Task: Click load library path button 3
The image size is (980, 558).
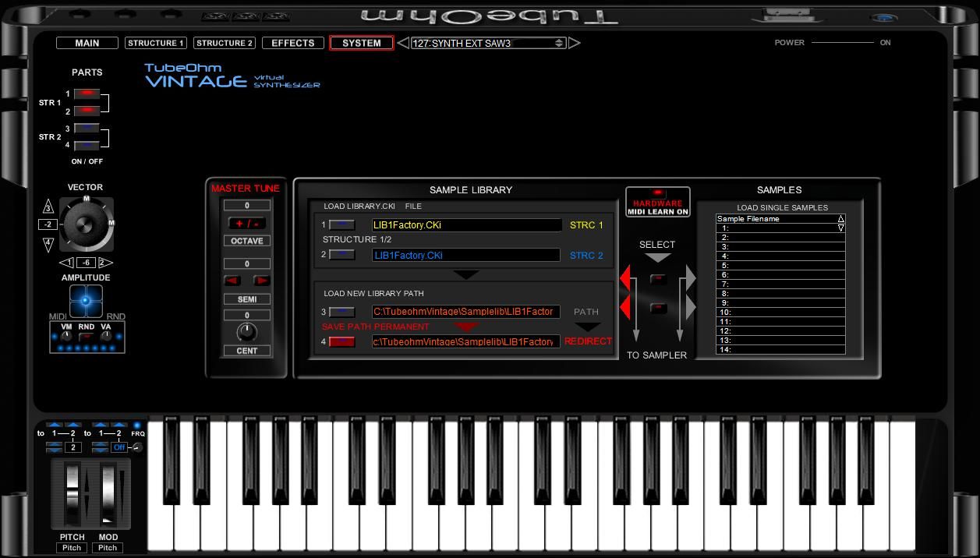Action: point(341,312)
